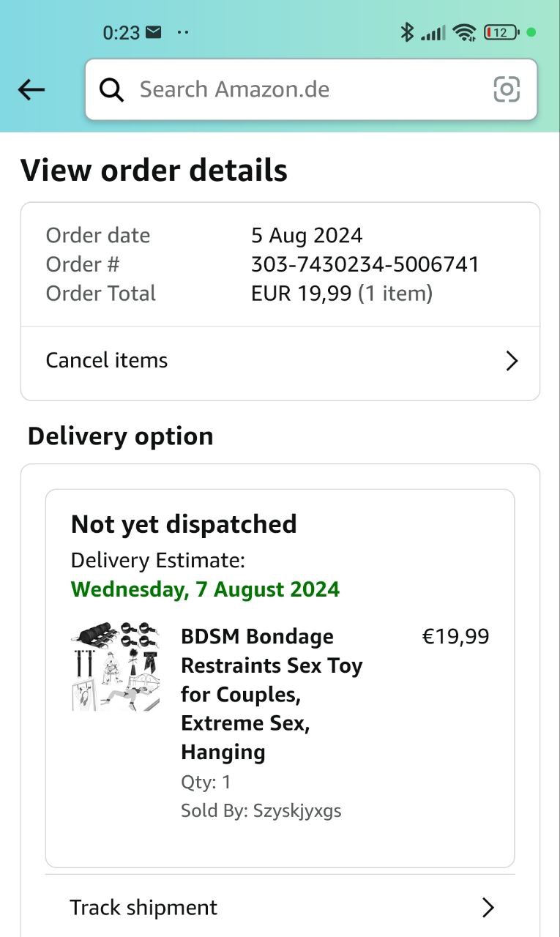The width and height of the screenshot is (560, 937).
Task: Tap the Wi-Fi status icon
Action: tap(464, 32)
